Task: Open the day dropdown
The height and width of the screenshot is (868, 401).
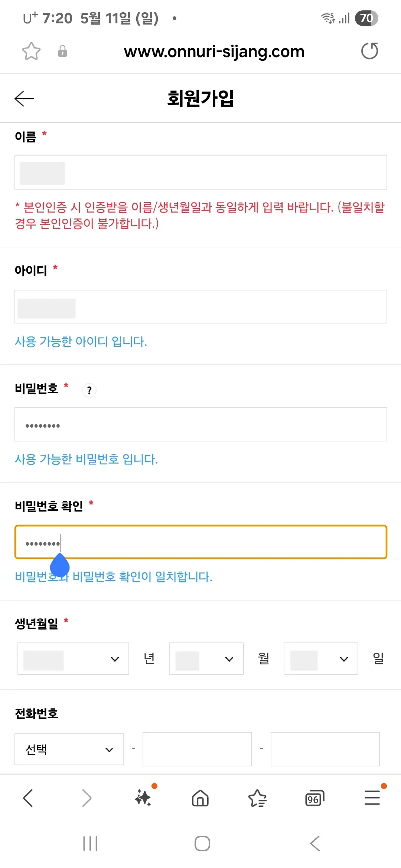Action: pyautogui.click(x=320, y=658)
